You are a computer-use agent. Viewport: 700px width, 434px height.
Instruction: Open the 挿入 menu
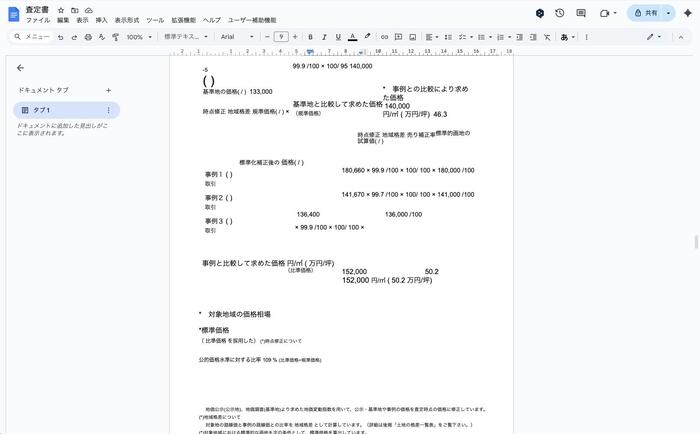point(101,20)
